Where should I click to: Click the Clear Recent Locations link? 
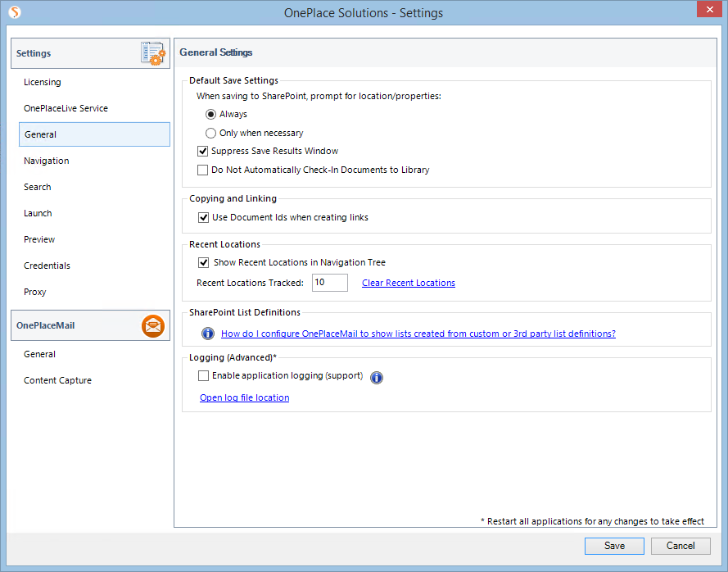click(409, 283)
